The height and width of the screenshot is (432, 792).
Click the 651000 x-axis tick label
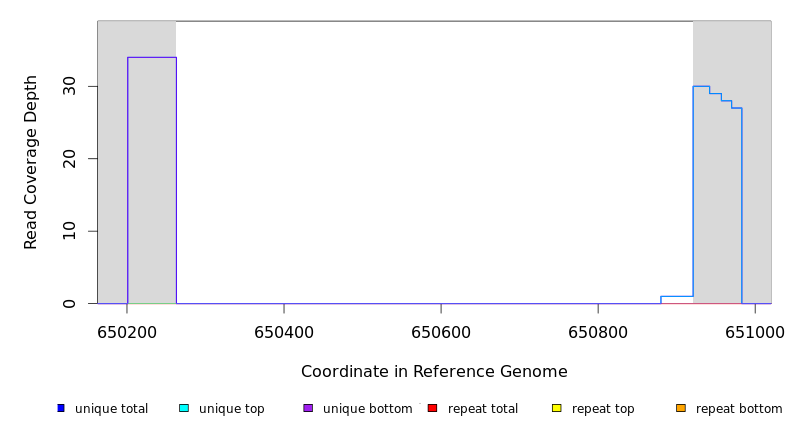point(754,331)
